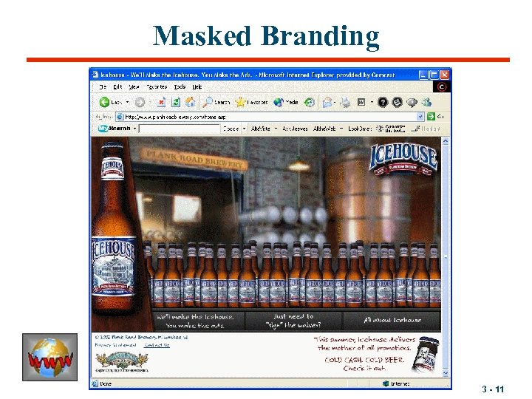The width and height of the screenshot is (532, 399).
Task: Open the History icon
Action: [x=309, y=102]
